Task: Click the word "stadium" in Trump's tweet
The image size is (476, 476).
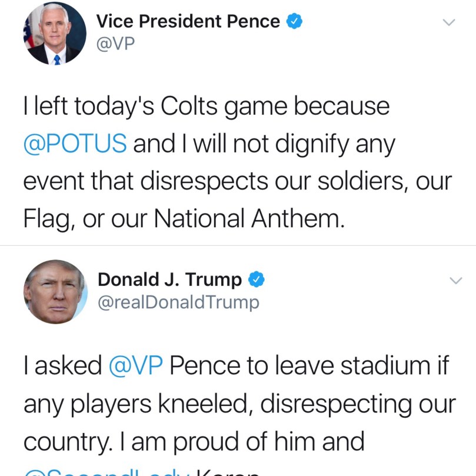Action: (385, 365)
